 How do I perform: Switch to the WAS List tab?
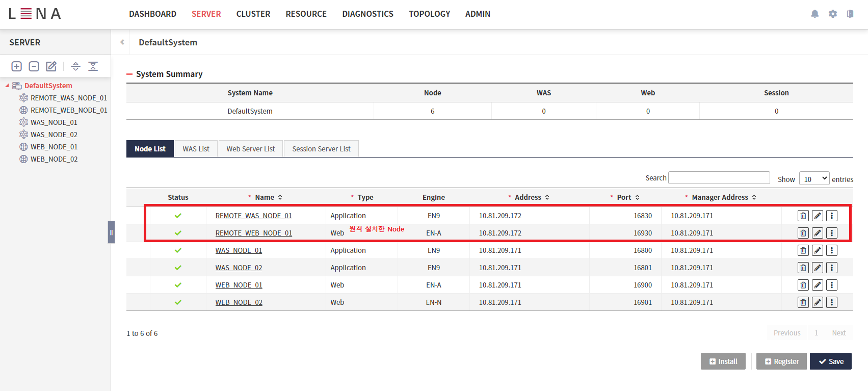tap(196, 149)
